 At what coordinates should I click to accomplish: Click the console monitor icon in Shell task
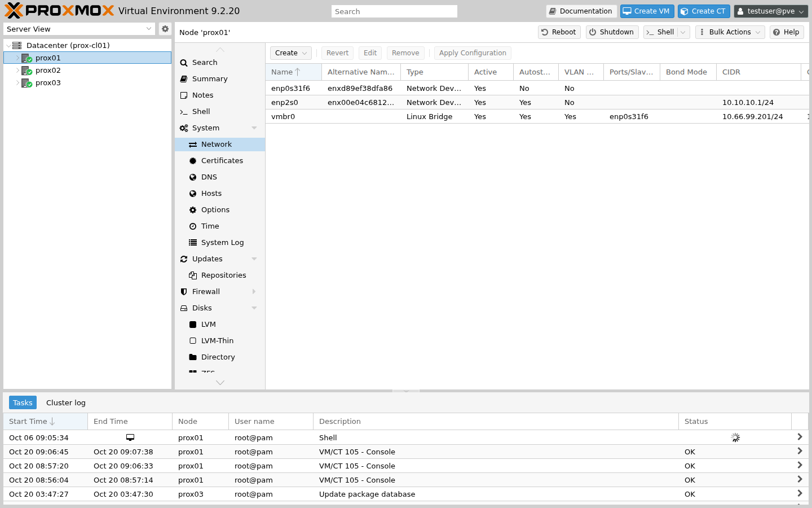pyautogui.click(x=130, y=437)
